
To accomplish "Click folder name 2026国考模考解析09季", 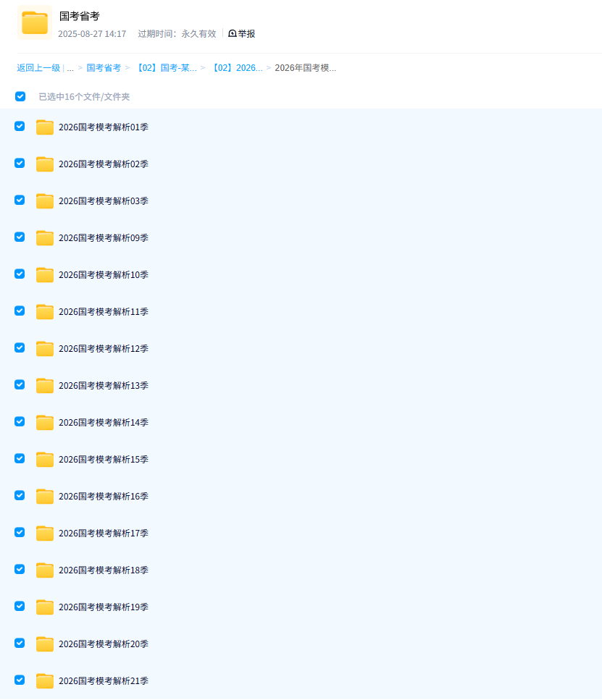I will [104, 238].
